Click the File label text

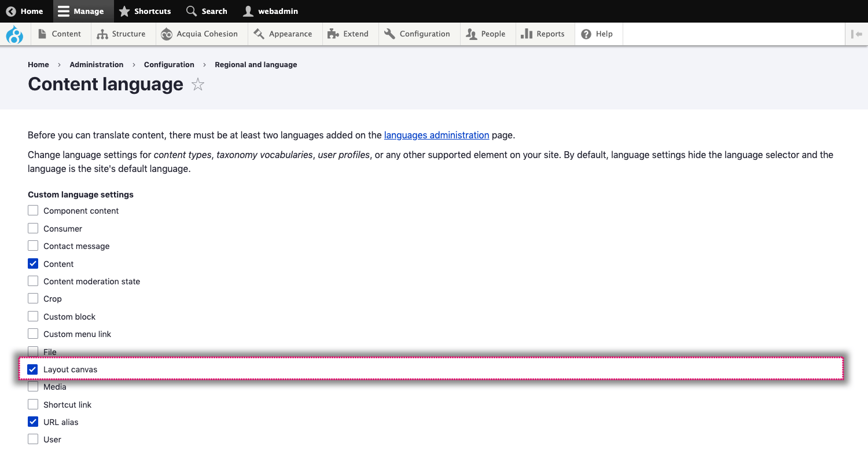point(50,352)
